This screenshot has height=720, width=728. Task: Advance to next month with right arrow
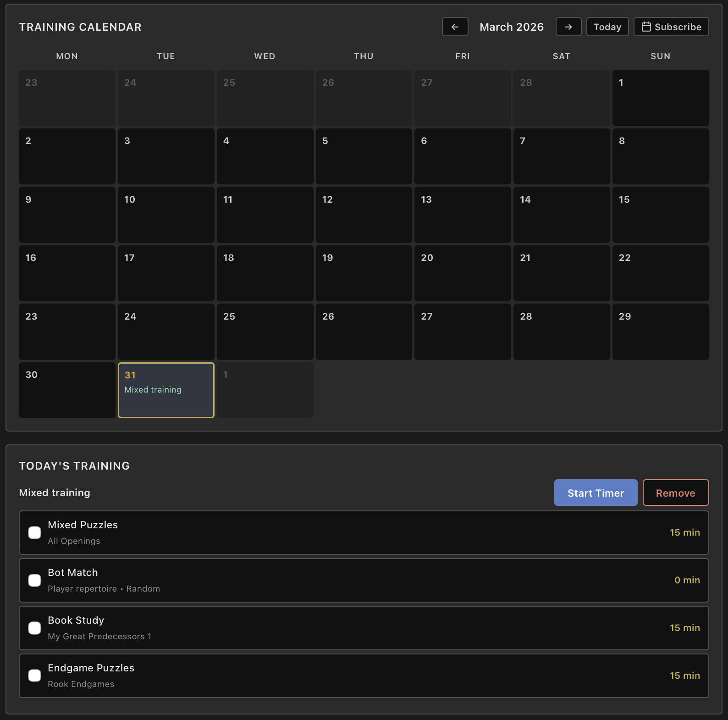click(568, 27)
